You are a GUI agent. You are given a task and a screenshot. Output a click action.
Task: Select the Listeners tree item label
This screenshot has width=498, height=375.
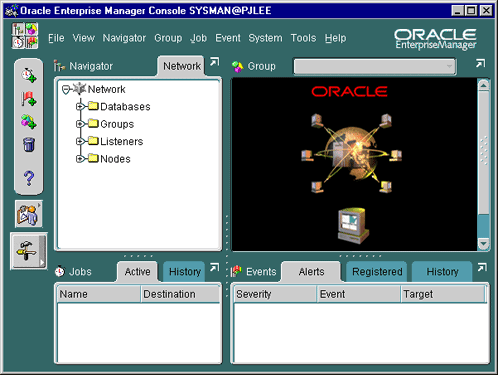122,141
